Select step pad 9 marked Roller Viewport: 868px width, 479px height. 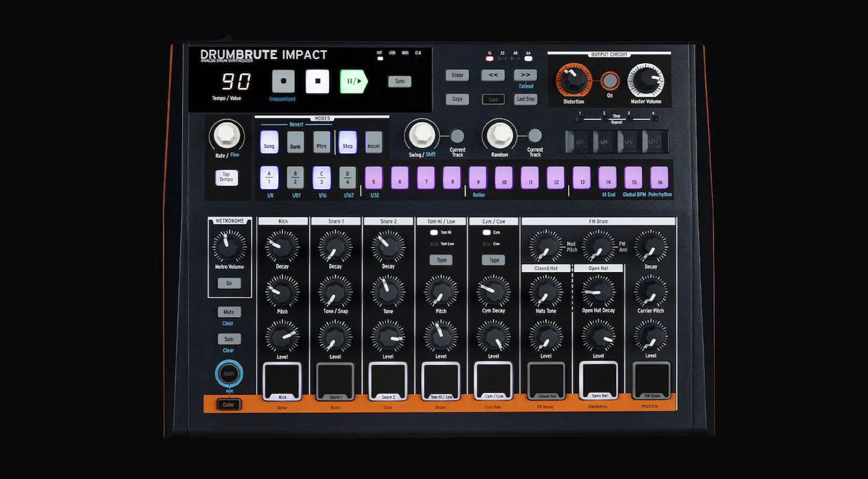click(477, 178)
